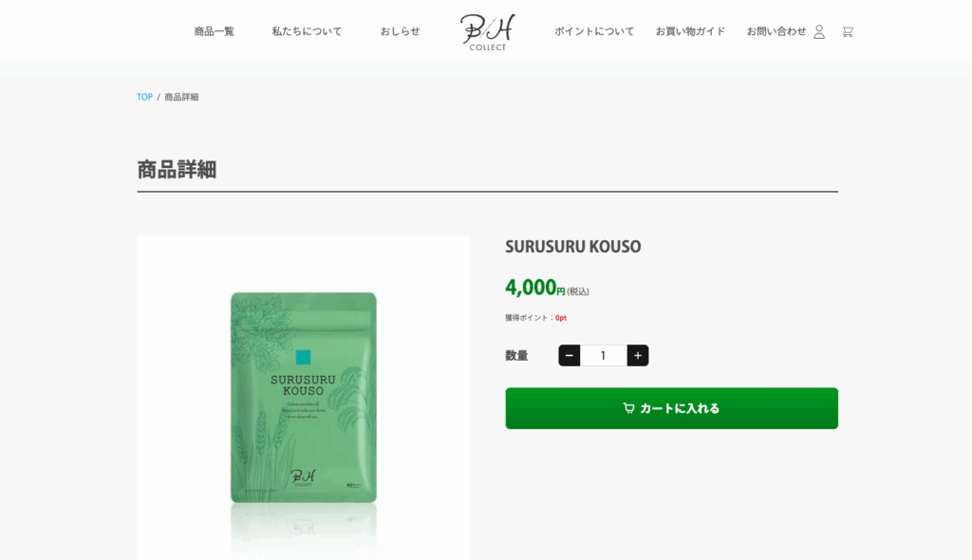This screenshot has width=972, height=560.
Task: Click the SURUSURU KOUSO product title
Action: point(572,246)
